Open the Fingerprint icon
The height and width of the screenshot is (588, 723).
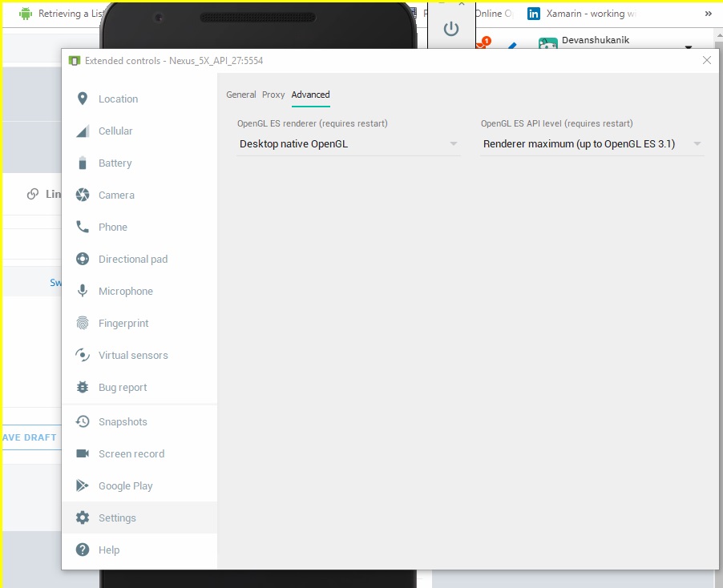point(83,323)
